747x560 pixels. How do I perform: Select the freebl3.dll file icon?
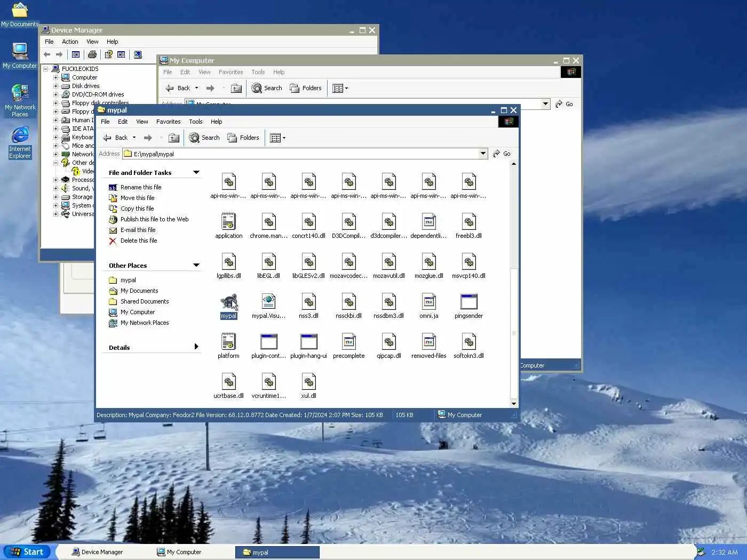[x=469, y=222]
